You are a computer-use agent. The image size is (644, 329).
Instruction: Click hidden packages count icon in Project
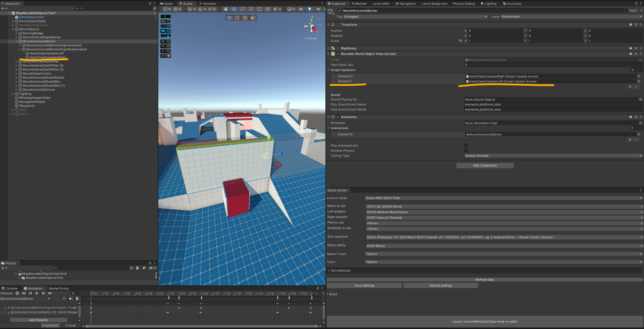(x=153, y=268)
